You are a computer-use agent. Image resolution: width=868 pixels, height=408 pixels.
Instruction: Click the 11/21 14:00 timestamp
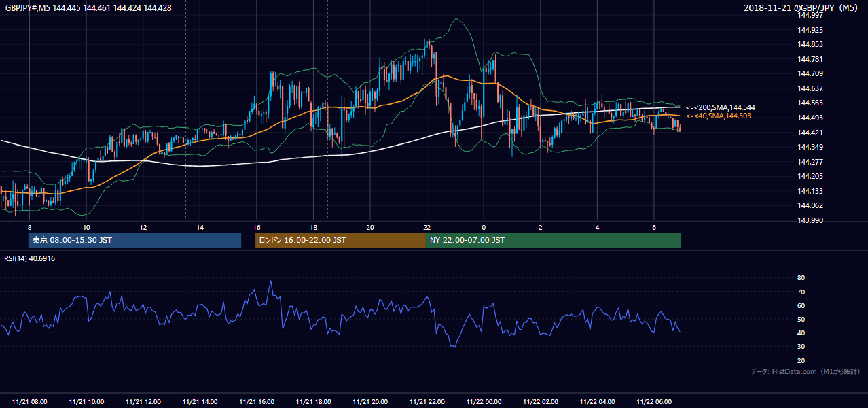point(200,402)
